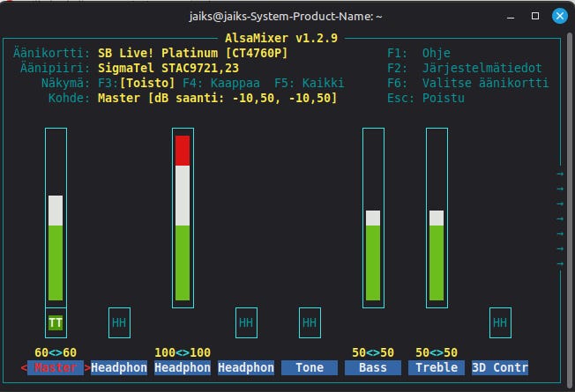Viewport: 575px width, 392px height.
Task: Select the Treble channel label
Action: tap(437, 367)
